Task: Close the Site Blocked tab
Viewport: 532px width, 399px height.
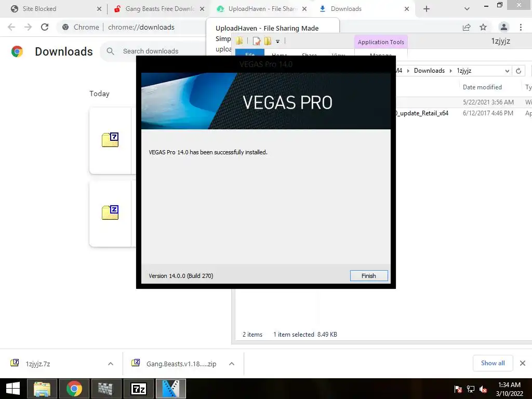Action: 99,9
